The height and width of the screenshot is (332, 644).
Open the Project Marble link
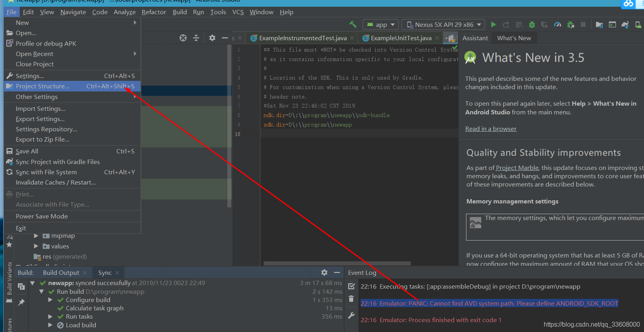point(517,168)
